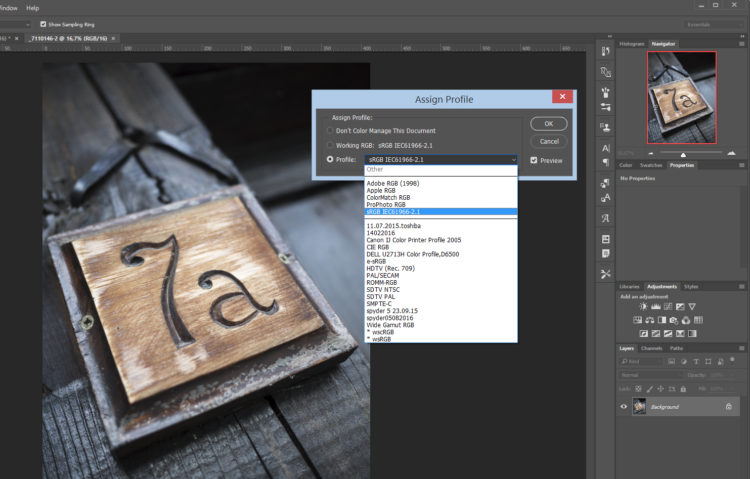Screen dimensions: 750x479
Task: Hide the Background layer with eye icon
Action: tap(624, 407)
